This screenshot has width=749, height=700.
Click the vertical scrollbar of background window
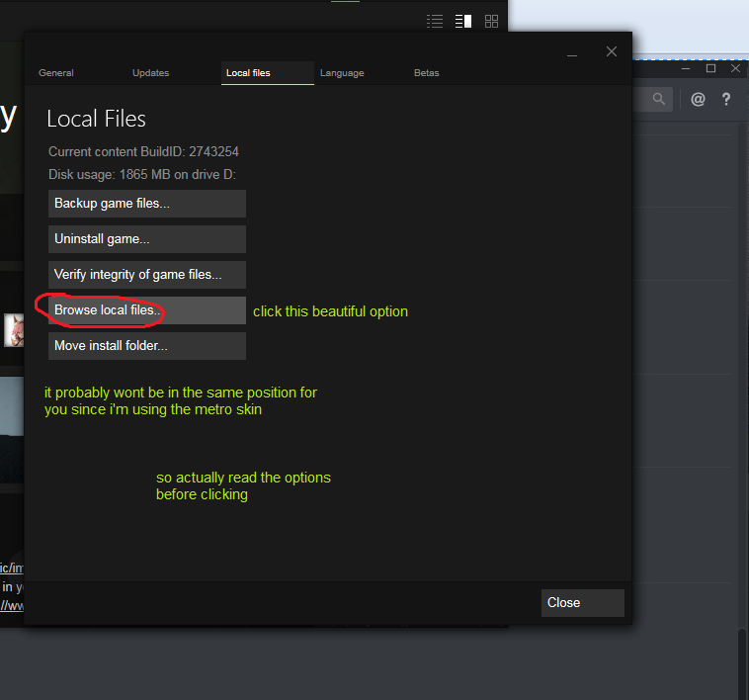pos(741,663)
